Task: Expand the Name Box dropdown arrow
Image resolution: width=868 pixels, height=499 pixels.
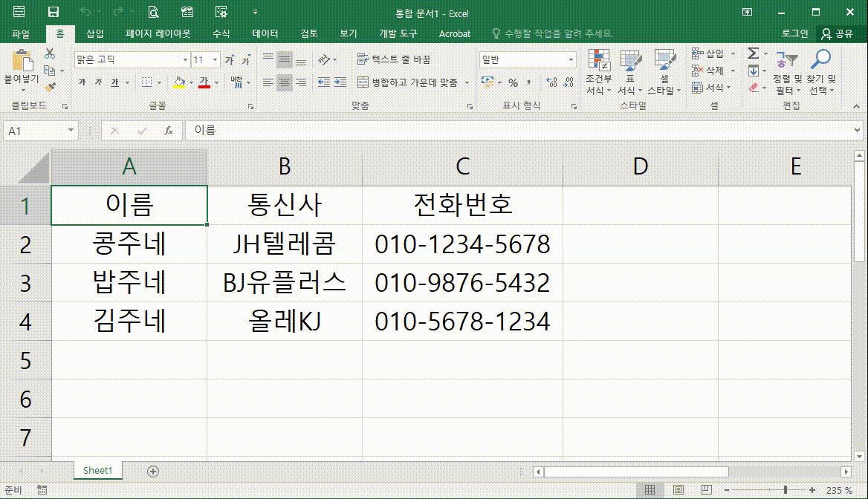Action: (x=71, y=131)
